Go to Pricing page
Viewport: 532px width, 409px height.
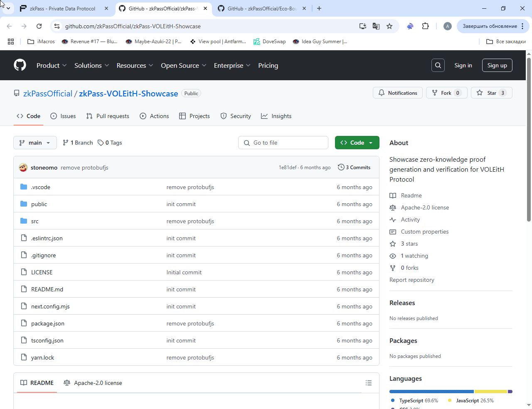(268, 65)
